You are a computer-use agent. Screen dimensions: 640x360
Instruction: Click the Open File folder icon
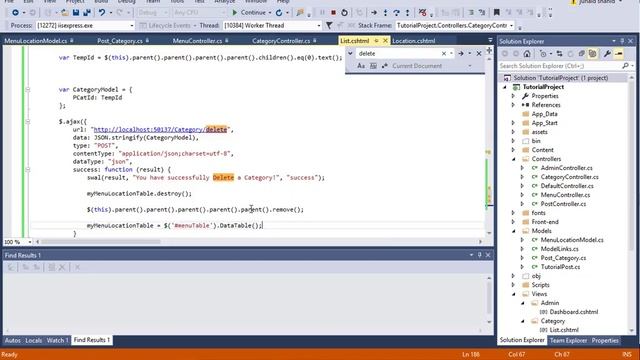(64, 13)
